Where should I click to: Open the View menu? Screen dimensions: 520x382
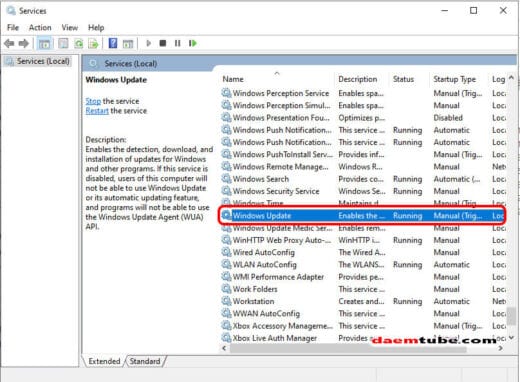[70, 28]
